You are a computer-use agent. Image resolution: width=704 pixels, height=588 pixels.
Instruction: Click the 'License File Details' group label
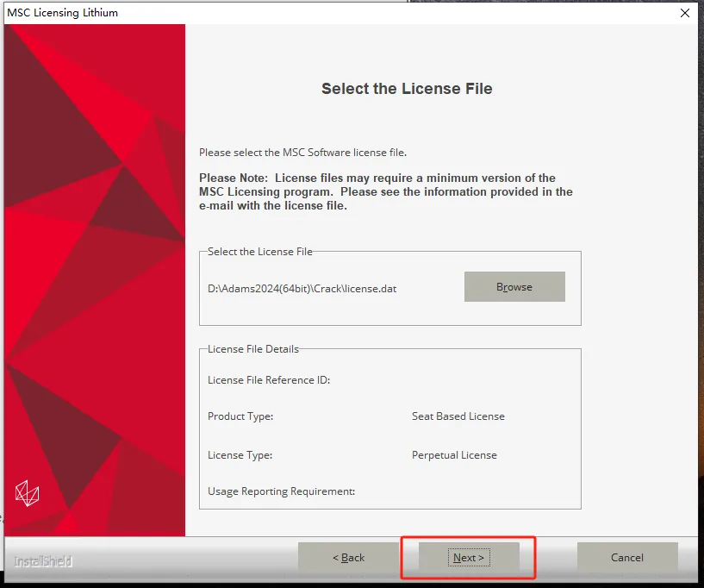coord(253,349)
